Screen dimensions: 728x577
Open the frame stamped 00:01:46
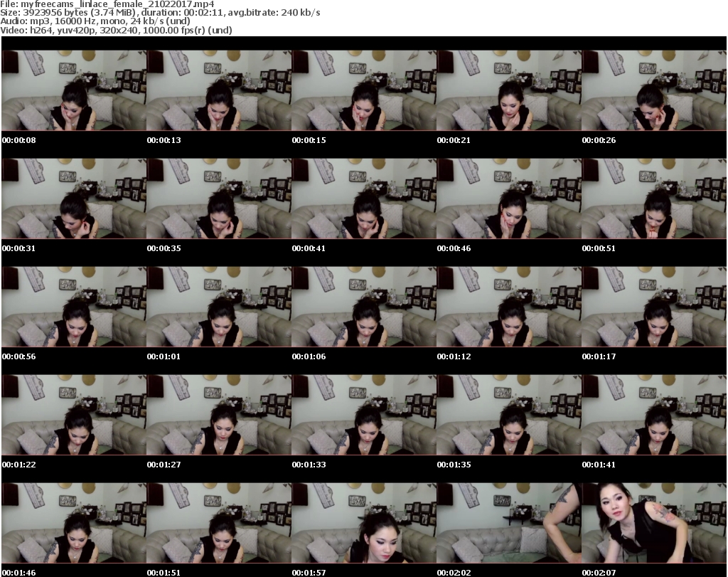(74, 523)
